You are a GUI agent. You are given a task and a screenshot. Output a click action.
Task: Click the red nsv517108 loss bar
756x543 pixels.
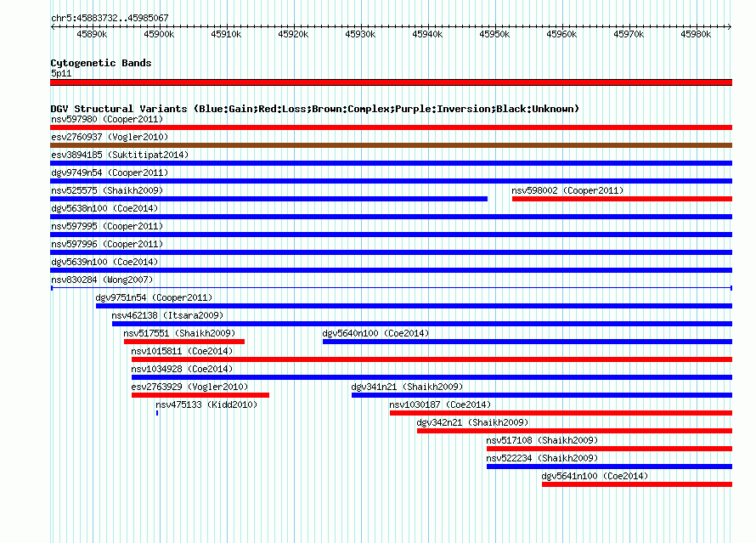click(609, 449)
